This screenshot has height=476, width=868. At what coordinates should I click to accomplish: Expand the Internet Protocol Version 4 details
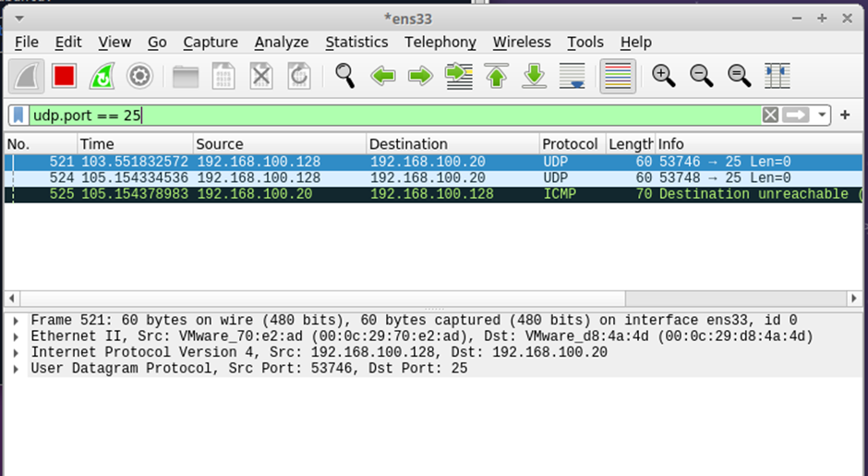pos(16,352)
